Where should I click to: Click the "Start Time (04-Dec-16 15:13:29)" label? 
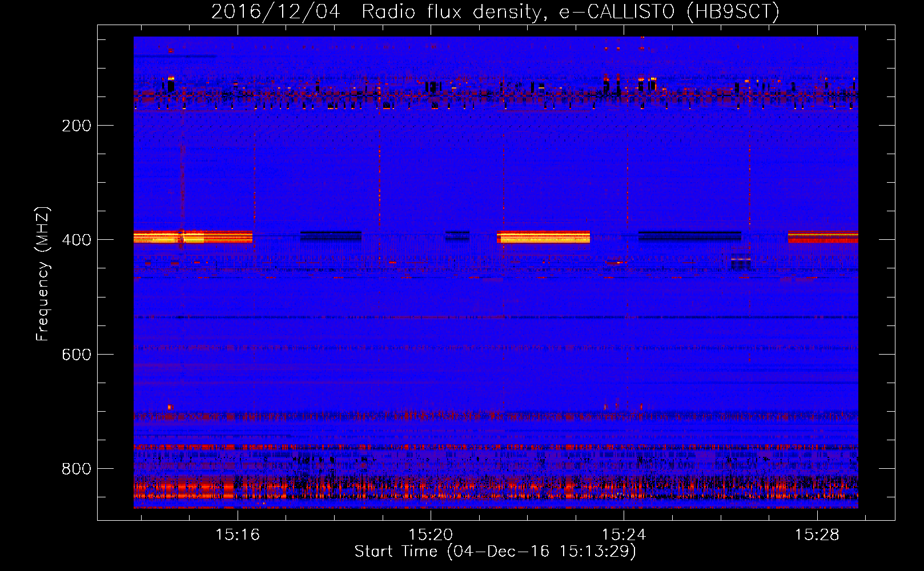coord(495,551)
